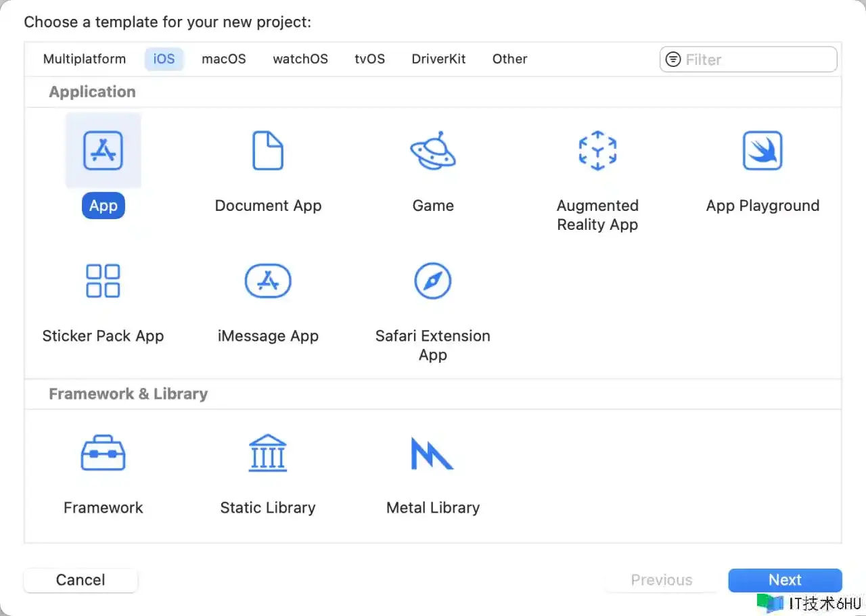
Task: Select the iOS platform tab
Action: 164,59
